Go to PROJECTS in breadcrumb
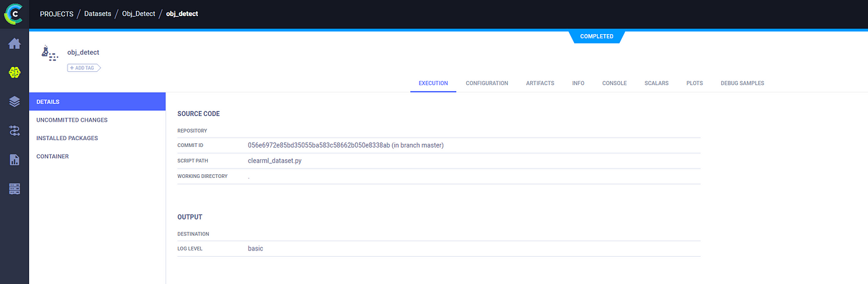The height and width of the screenshot is (284, 868). tap(56, 14)
